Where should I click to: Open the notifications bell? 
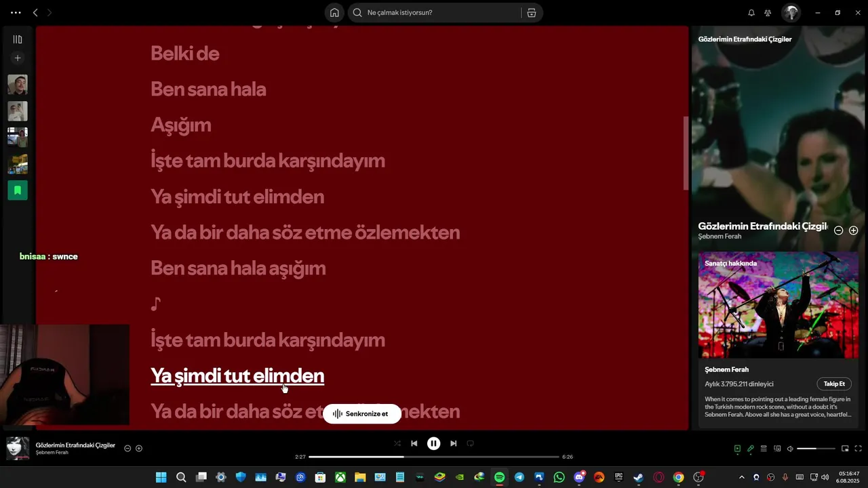[751, 12]
